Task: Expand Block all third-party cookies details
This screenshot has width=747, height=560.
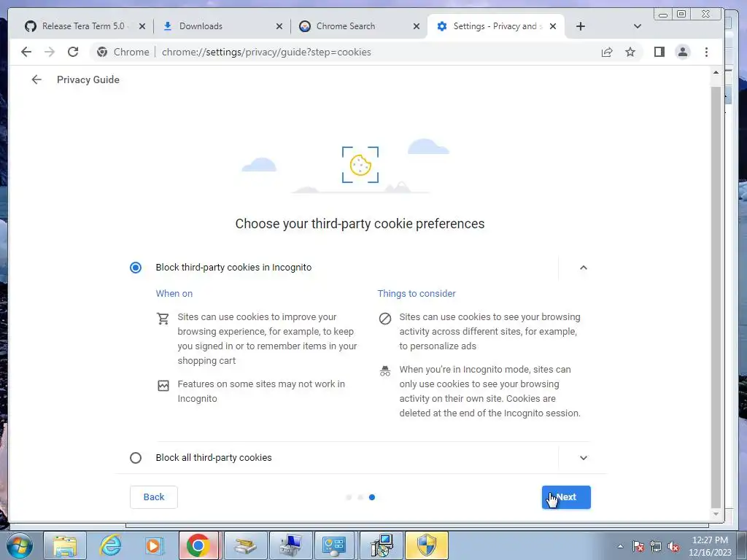Action: [583, 458]
